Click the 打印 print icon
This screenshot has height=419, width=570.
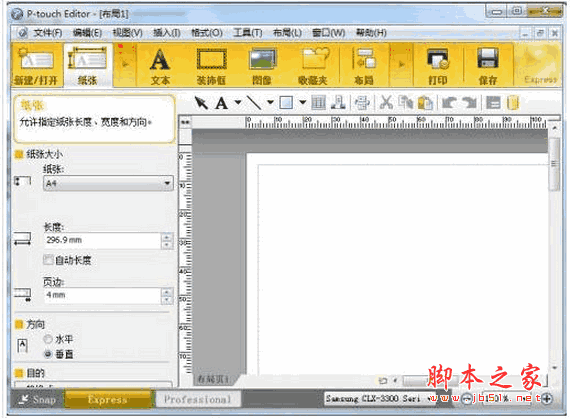(x=438, y=65)
